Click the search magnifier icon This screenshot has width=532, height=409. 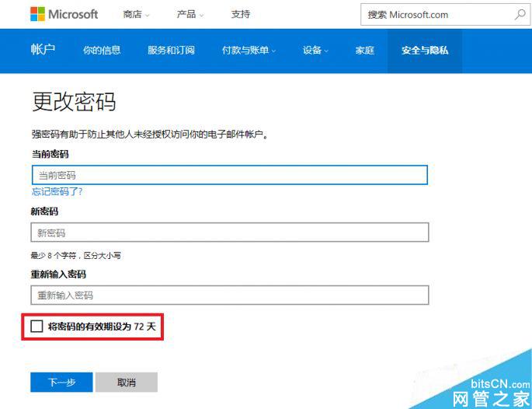click(x=520, y=15)
